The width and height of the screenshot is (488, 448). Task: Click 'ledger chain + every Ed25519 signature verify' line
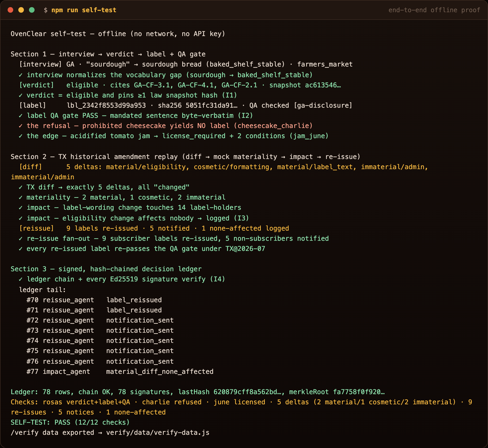122,279
